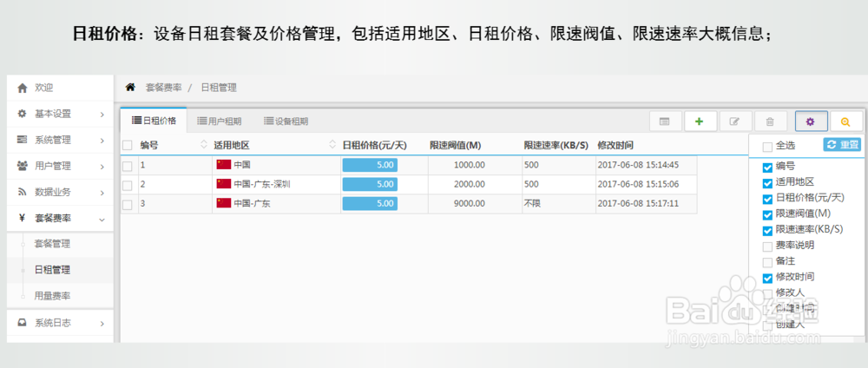Screen dimensions: 868x368
Task: Switch to 设备租期 tab
Action: click(x=286, y=122)
